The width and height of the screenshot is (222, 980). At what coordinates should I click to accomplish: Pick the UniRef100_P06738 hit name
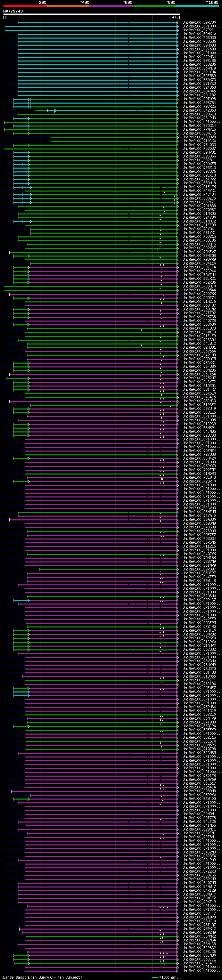point(199,317)
